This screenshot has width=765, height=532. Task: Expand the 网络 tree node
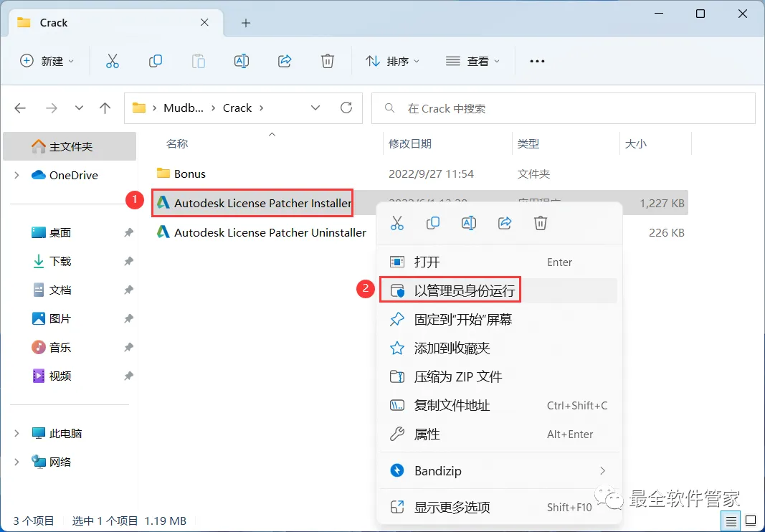[x=16, y=462]
